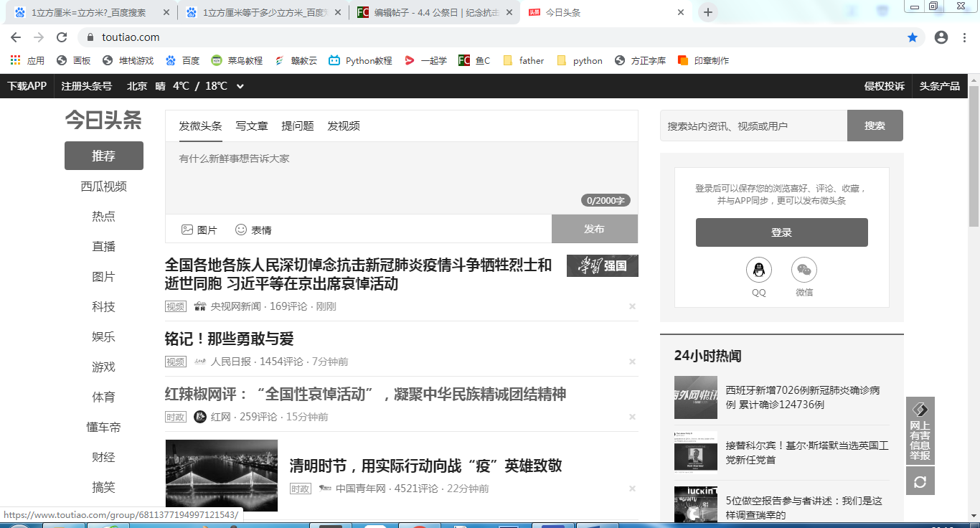Open the 百度 bookmark
The image size is (980, 528).
point(182,60)
